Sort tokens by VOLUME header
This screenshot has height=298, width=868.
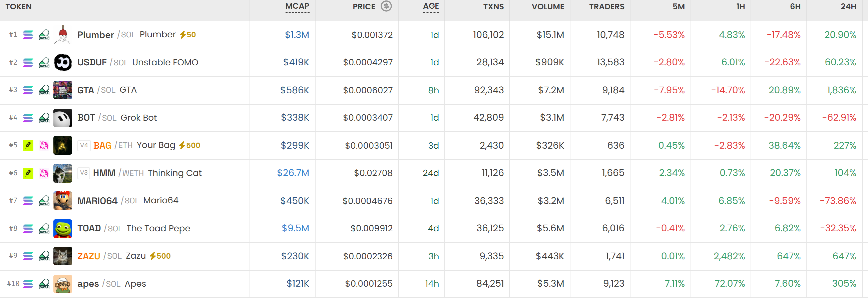pos(547,6)
